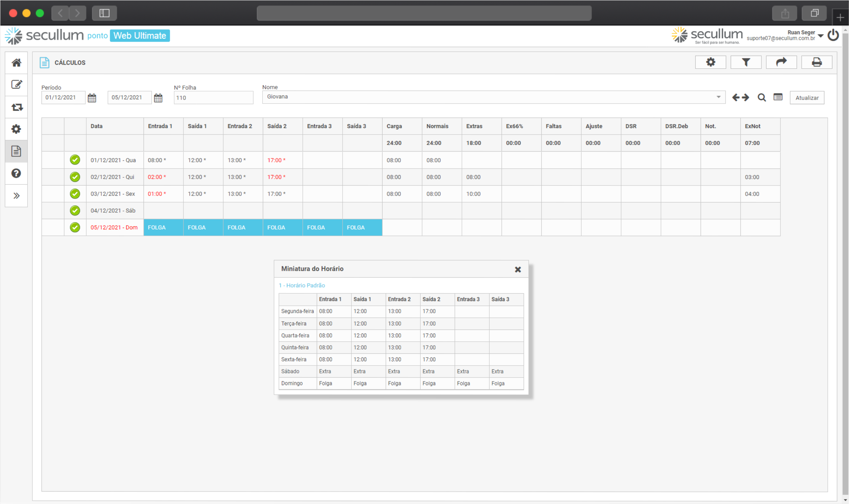Open the sidebar gear settings menu
Screen dimensions: 849x504
click(16, 129)
